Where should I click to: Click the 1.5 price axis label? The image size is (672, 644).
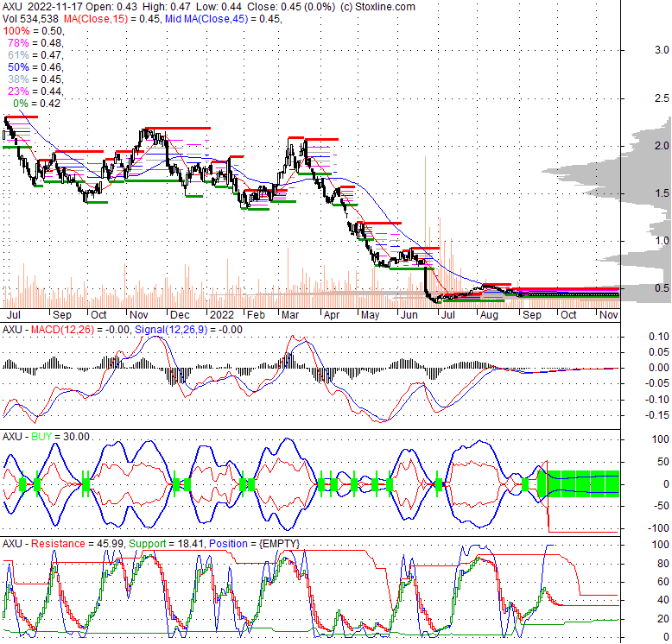(662, 193)
